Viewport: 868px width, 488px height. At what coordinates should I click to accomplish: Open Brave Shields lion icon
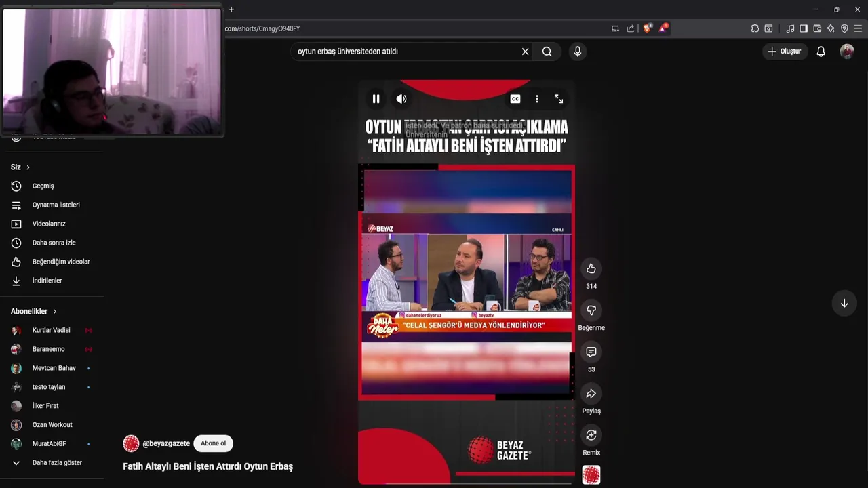(647, 28)
